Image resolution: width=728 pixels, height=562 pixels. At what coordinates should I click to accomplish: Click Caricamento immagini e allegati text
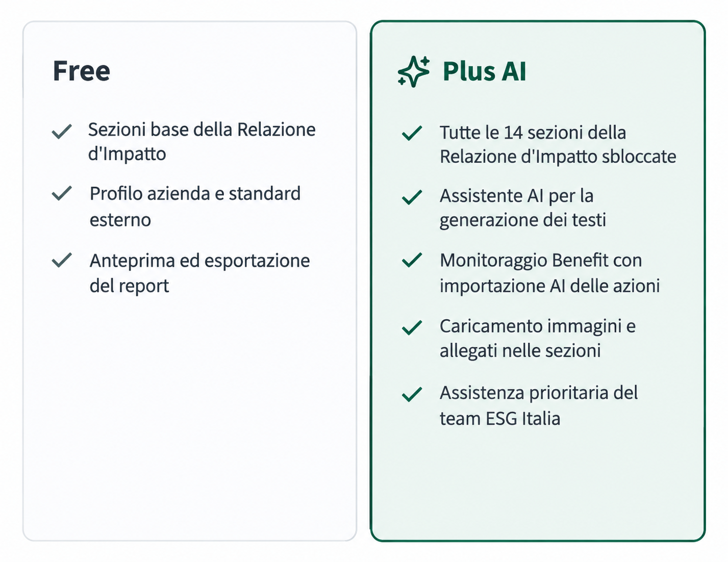point(538,338)
